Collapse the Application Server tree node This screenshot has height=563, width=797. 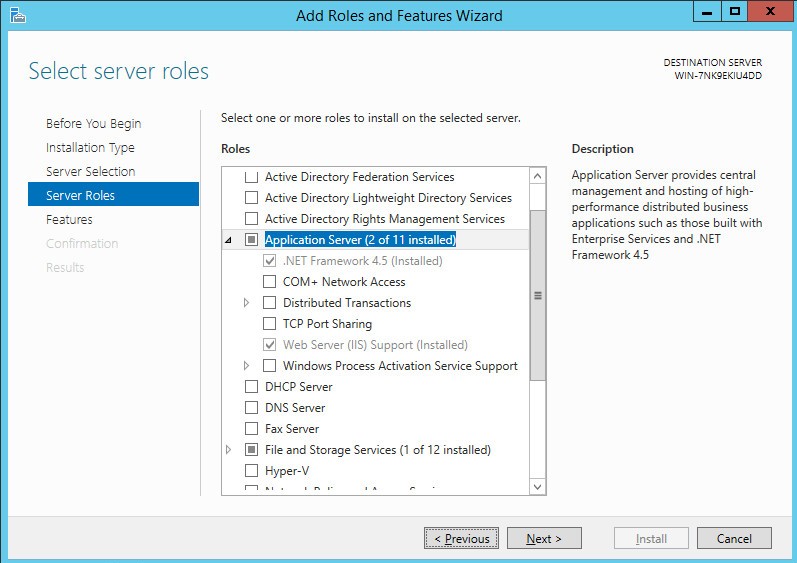click(228, 240)
